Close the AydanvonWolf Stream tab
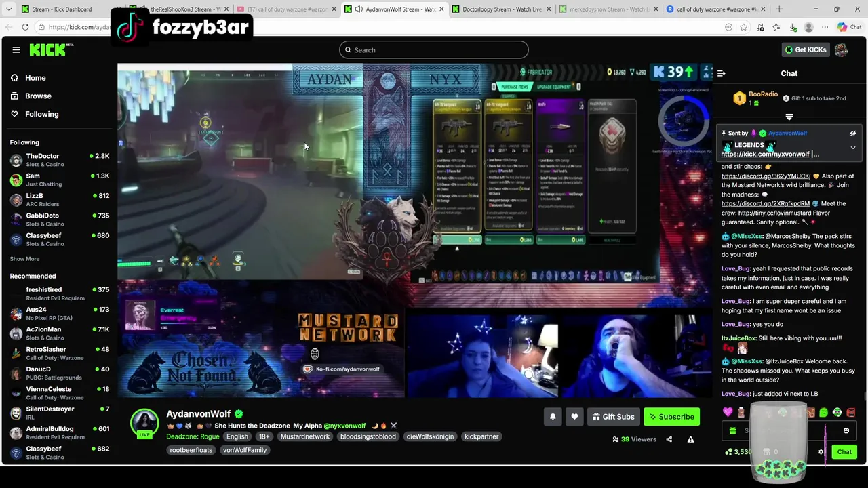 441,9
